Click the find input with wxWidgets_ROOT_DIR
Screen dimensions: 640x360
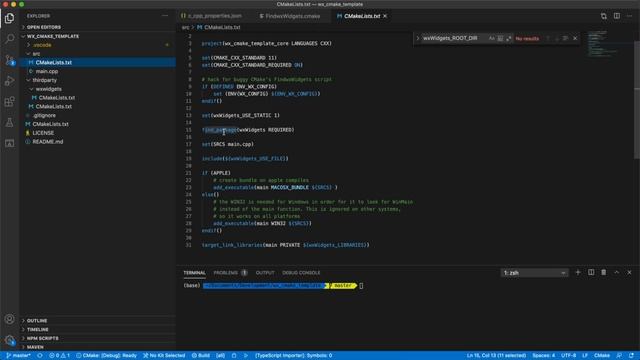(454, 38)
